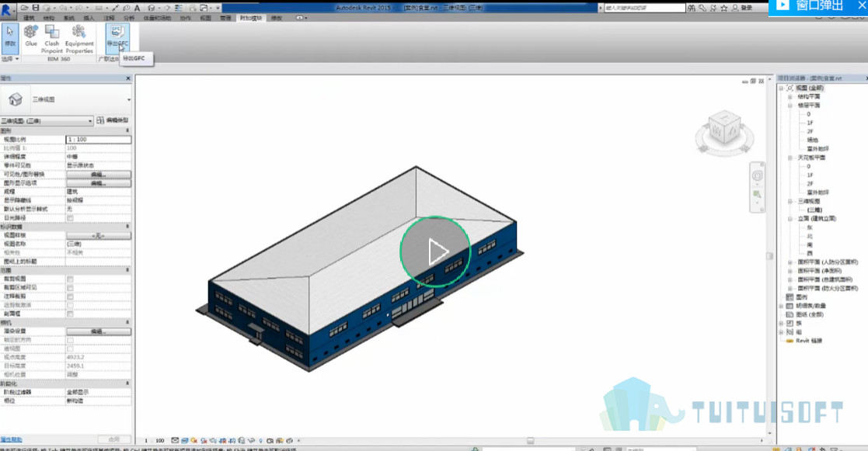Select the 1F view under 楼层平面
Viewport: 868px width, 451px height.
810,123
